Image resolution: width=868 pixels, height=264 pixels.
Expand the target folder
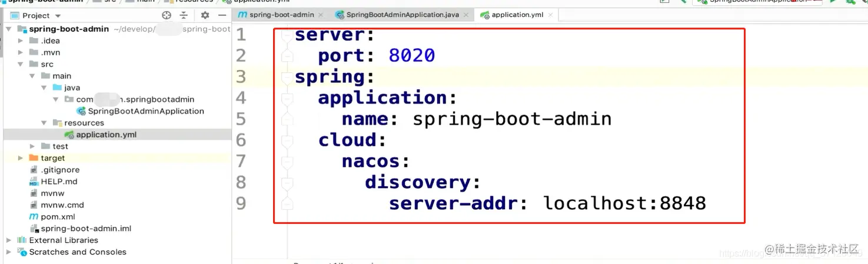(21, 158)
